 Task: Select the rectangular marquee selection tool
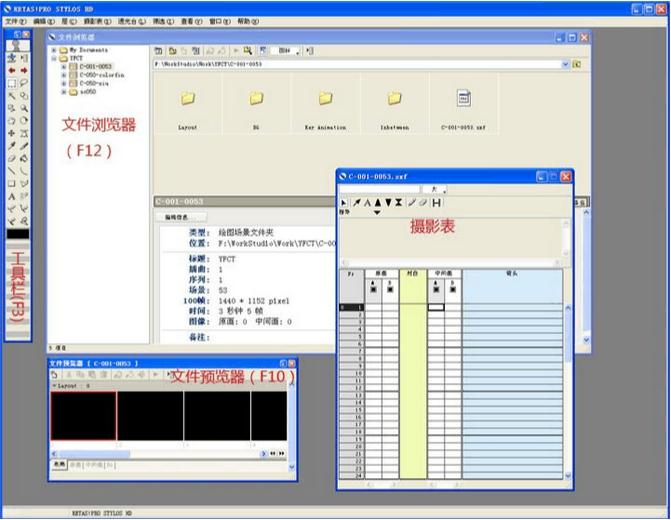click(11, 83)
